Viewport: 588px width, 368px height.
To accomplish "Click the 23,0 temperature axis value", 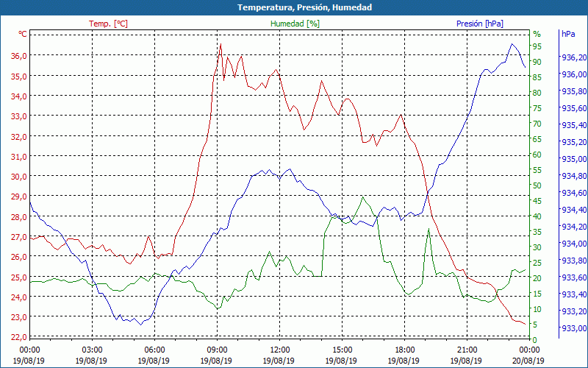I will [x=18, y=316].
